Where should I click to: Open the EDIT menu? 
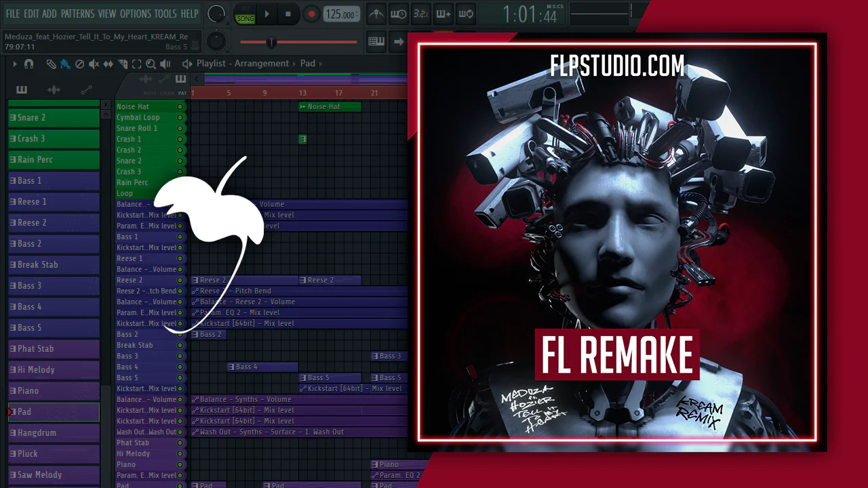coord(31,14)
